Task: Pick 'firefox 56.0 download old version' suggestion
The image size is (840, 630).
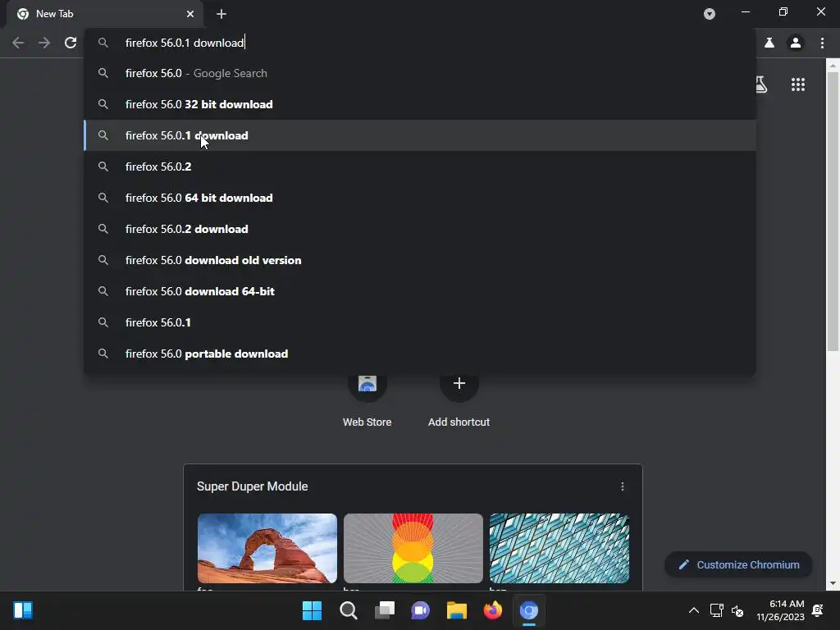Action: click(x=420, y=260)
